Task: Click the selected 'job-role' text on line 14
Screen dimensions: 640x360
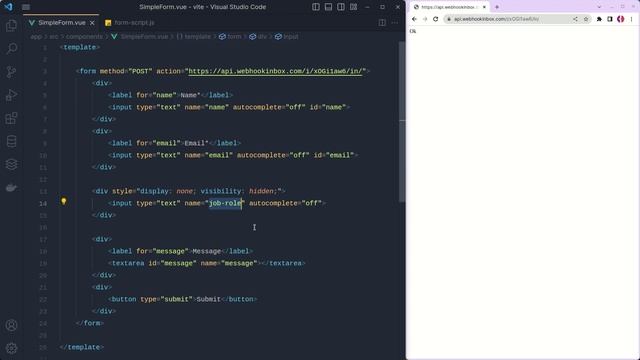Action: 225,203
